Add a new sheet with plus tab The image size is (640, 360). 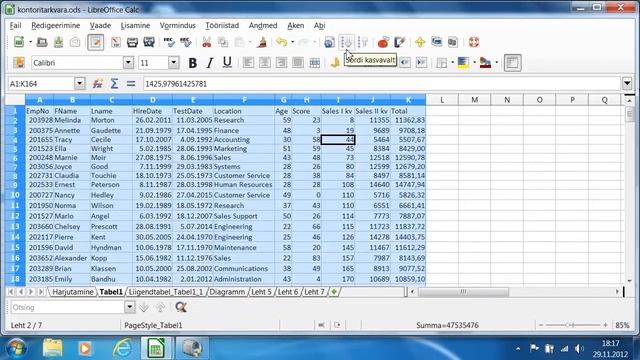tap(334, 292)
